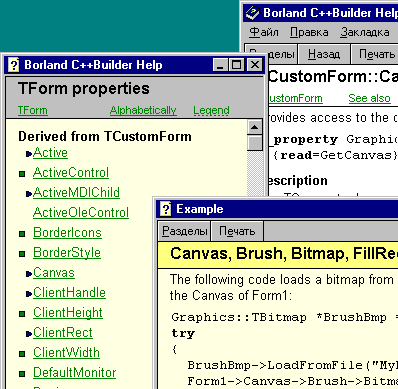Open the Legend link
This screenshot has height=389, width=398.
[211, 110]
